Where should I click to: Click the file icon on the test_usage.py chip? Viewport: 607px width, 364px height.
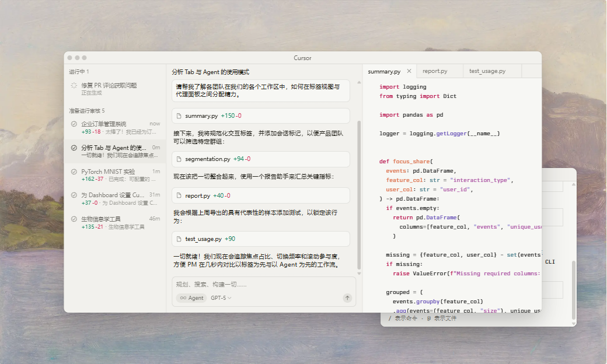pyautogui.click(x=179, y=239)
